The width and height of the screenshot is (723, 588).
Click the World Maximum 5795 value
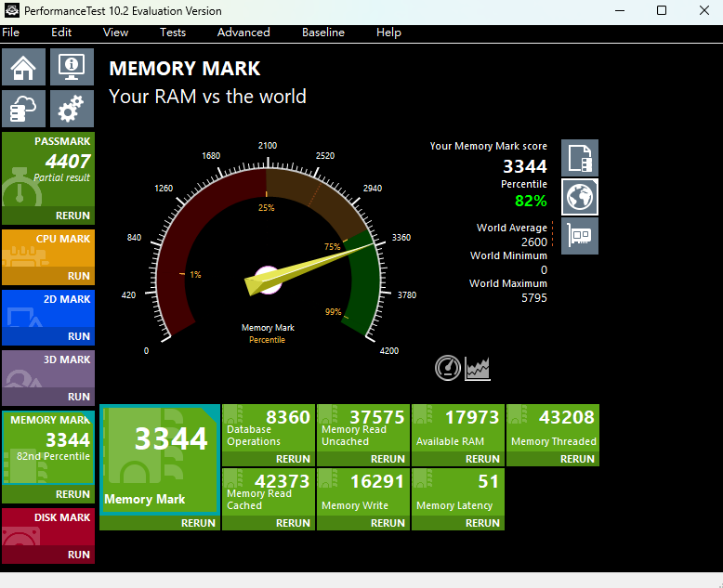click(534, 298)
